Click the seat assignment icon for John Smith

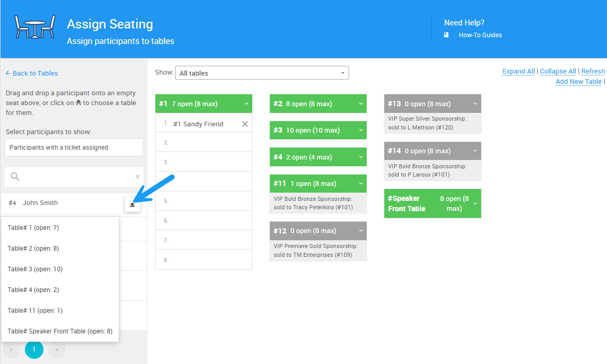pos(132,205)
